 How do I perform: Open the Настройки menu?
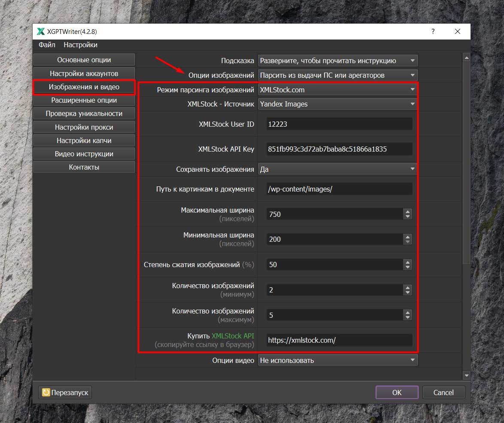[x=80, y=45]
